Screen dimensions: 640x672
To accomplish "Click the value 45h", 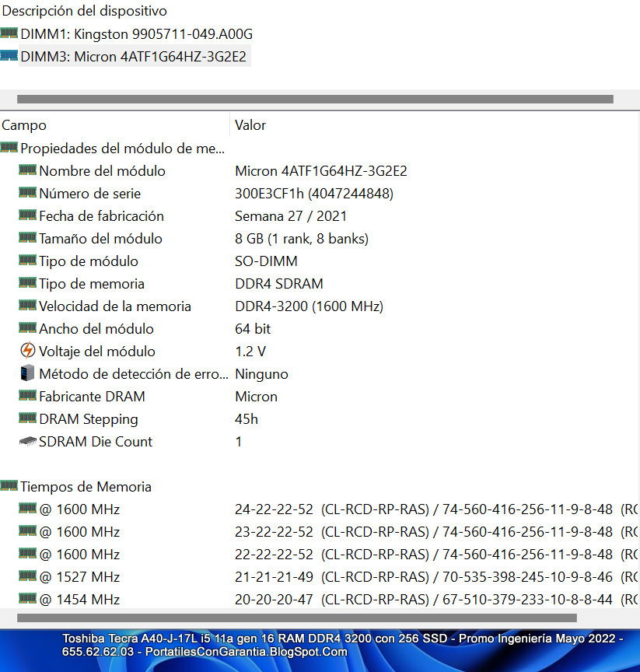I will pyautogui.click(x=247, y=419).
